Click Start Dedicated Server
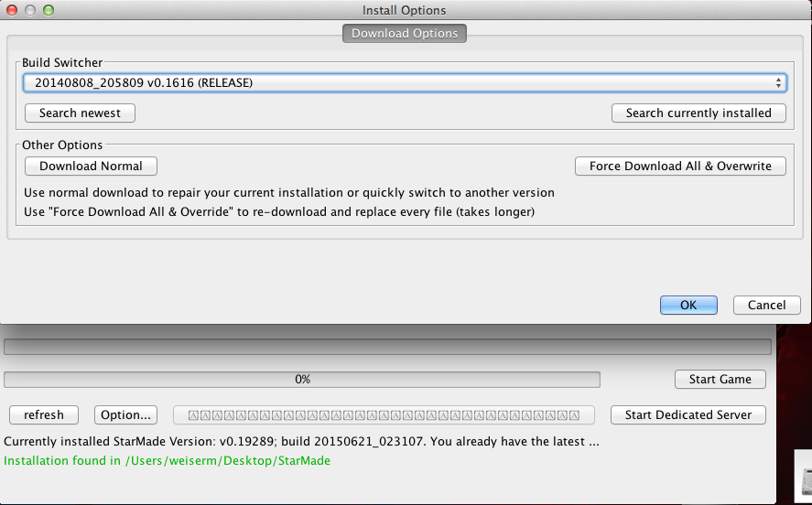812x505 pixels. pos(687,414)
